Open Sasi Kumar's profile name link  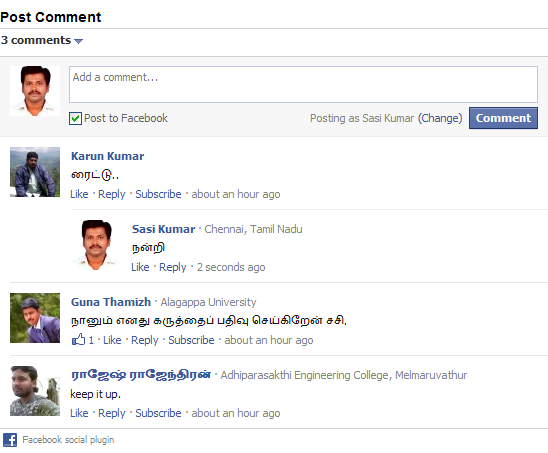[x=164, y=229]
